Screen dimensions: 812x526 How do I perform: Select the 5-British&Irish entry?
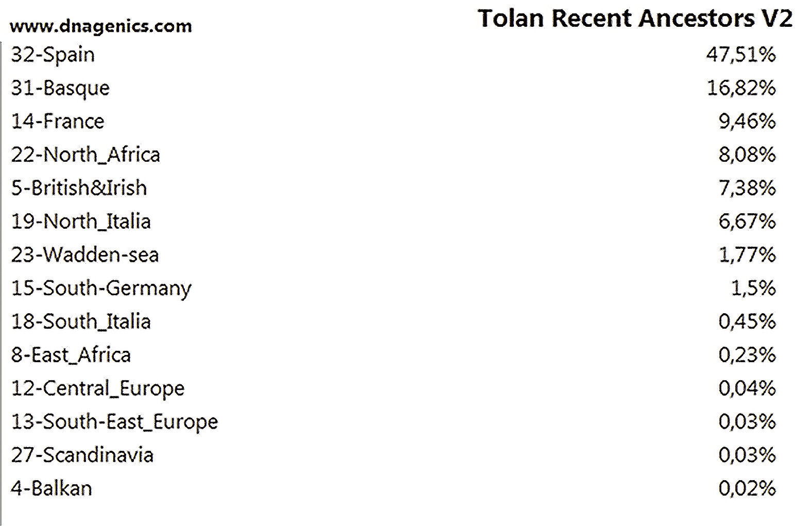click(79, 188)
